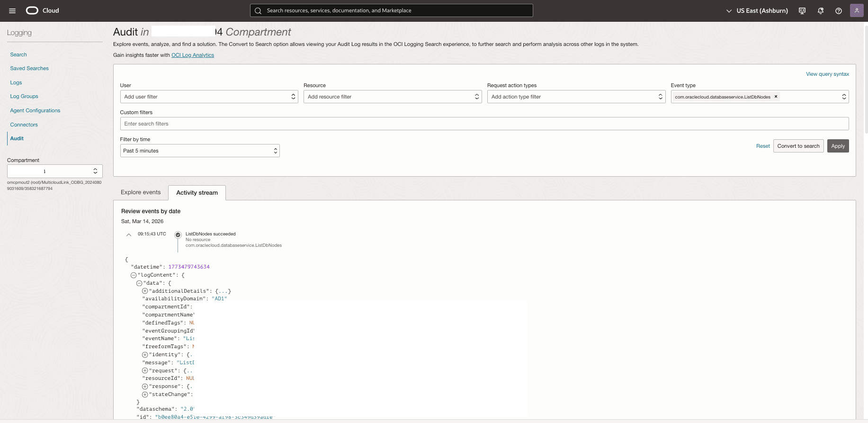The image size is (868, 423).
Task: Click the 09:15:43 UTC timestamp
Action: pos(152,234)
